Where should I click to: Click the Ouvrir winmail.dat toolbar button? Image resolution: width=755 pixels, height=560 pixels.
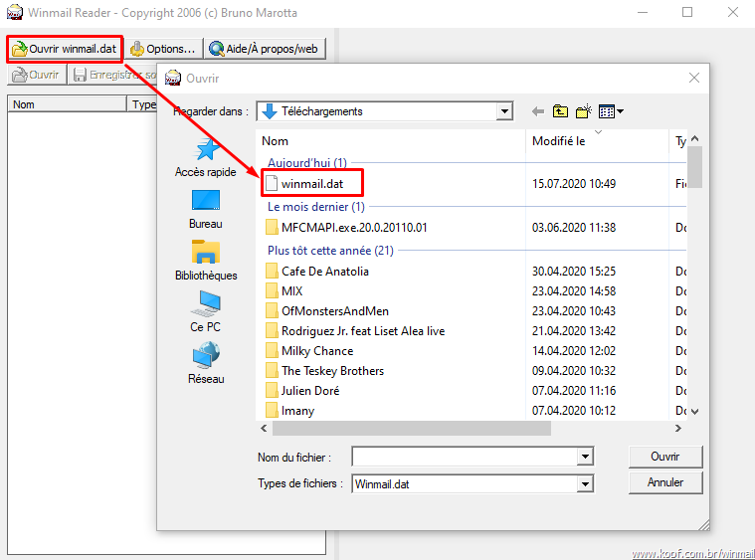[x=65, y=49]
